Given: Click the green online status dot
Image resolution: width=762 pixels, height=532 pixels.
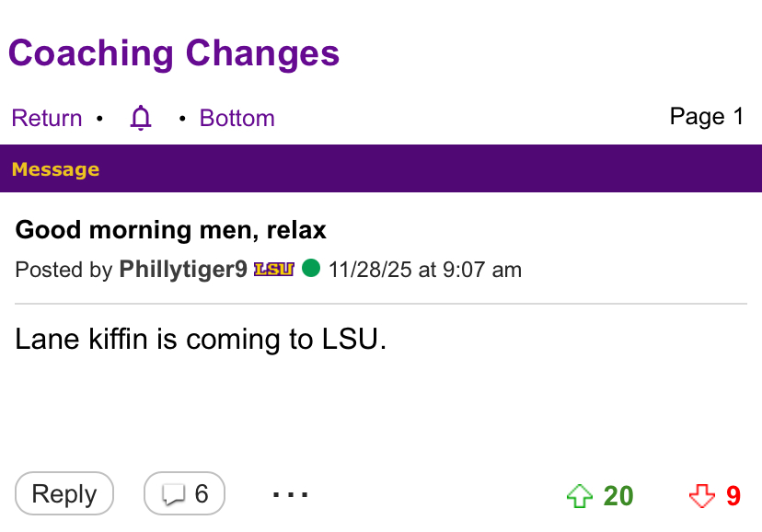Looking at the screenshot, I should point(311,269).
